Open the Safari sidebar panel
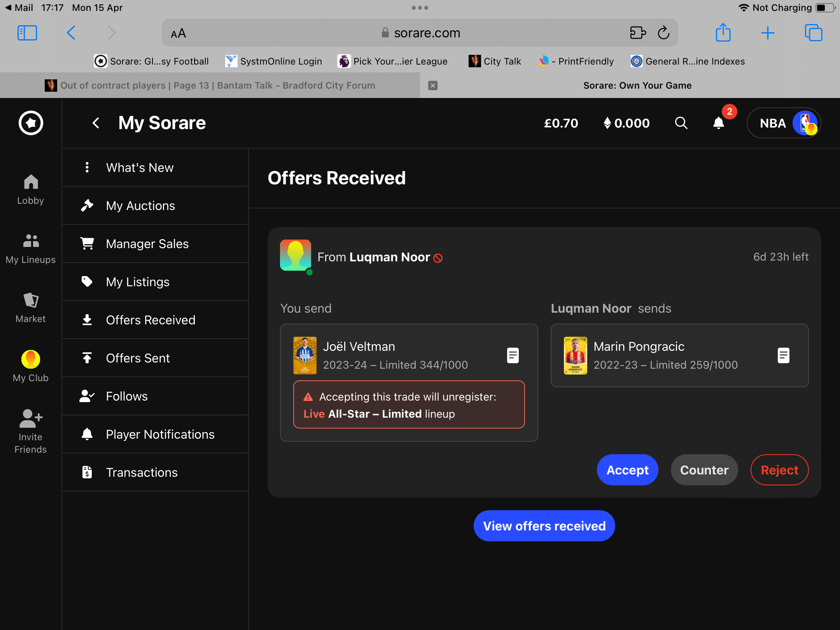The height and width of the screenshot is (630, 840). 27,33
